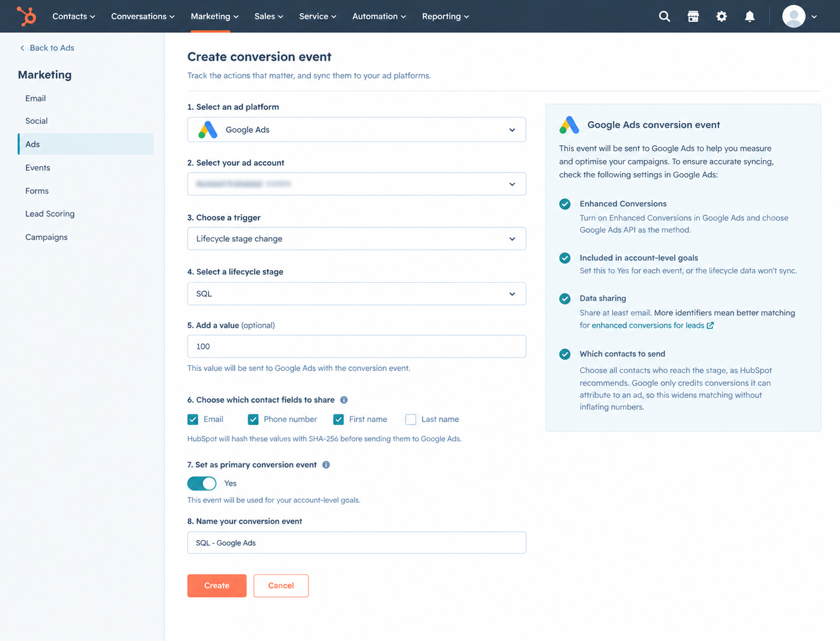
Task: Open the ad account dropdown
Action: pos(357,184)
